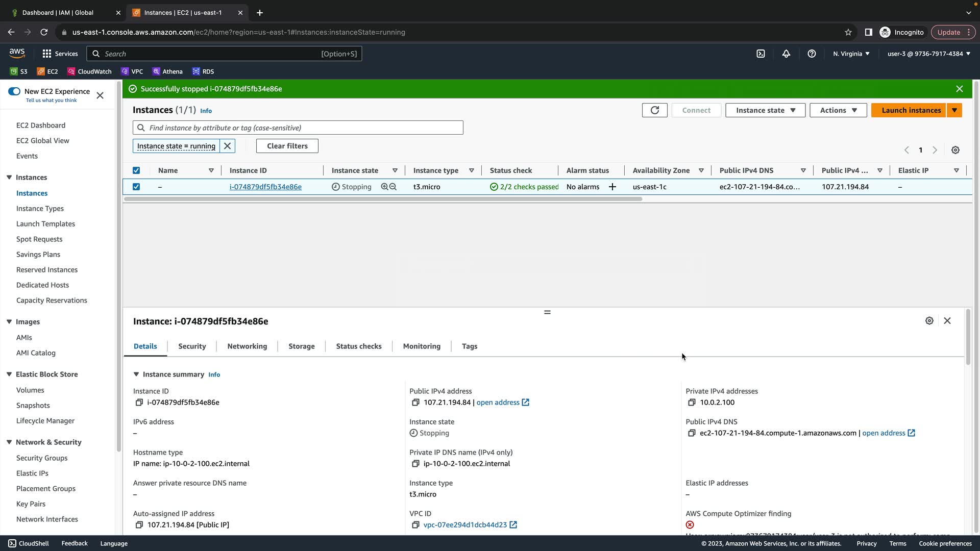Click the refresh instances icon button
The image size is (980, 551).
654,110
